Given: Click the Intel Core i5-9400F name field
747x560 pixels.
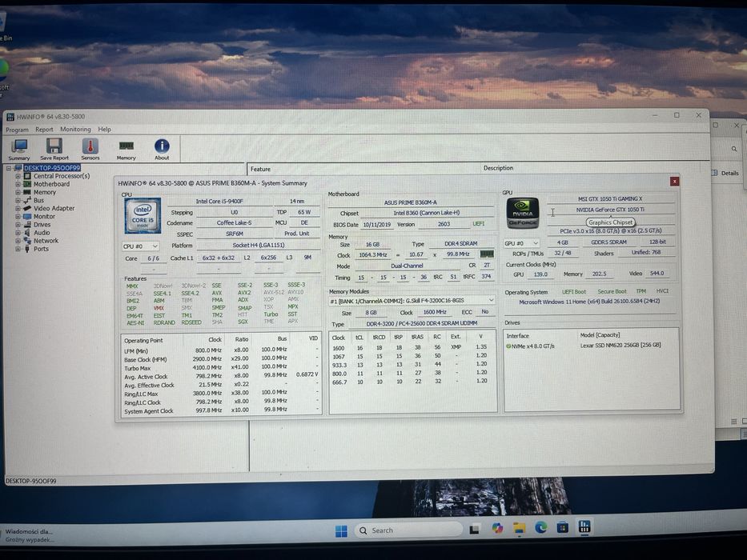Looking at the screenshot, I should 219,202.
